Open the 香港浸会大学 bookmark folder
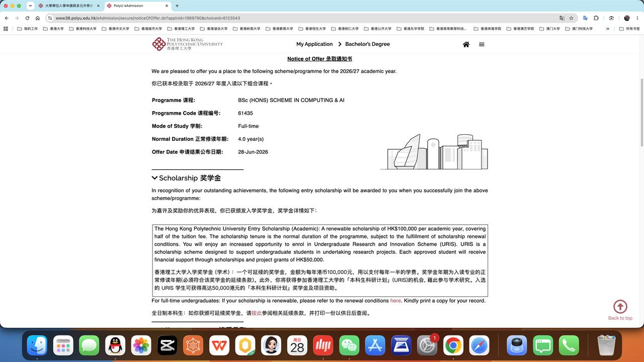644x362 pixels. [214, 29]
